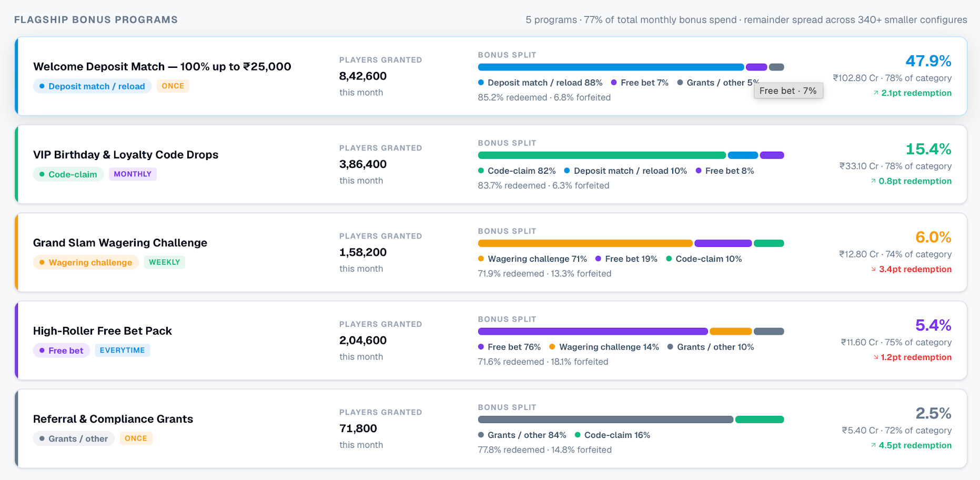This screenshot has height=480, width=980.
Task: Click the Grants / other category tag
Action: pyautogui.click(x=74, y=439)
